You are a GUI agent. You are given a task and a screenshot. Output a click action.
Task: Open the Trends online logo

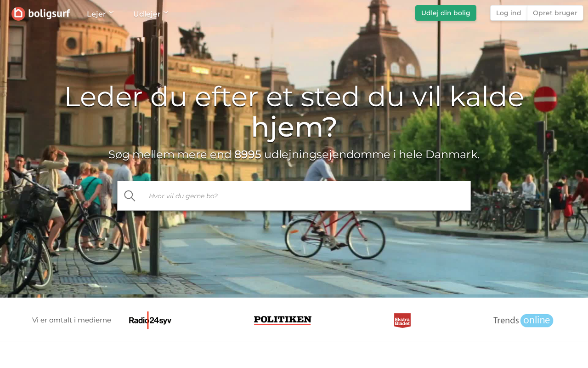click(x=523, y=320)
